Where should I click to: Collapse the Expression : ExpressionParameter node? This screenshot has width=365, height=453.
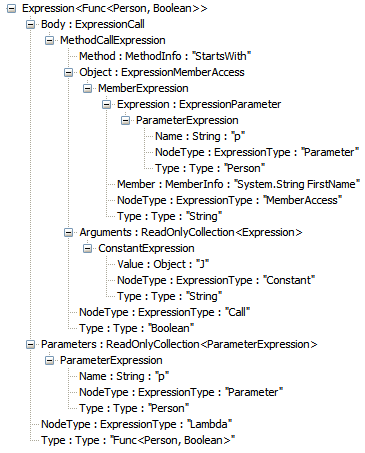click(106, 104)
